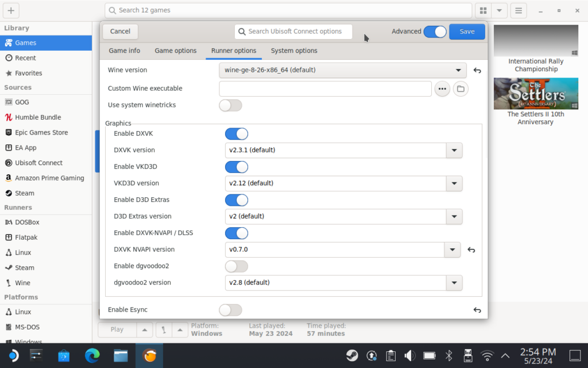The image size is (588, 368).
Task: Disable the Enable VKD3D switch
Action: 236,167
